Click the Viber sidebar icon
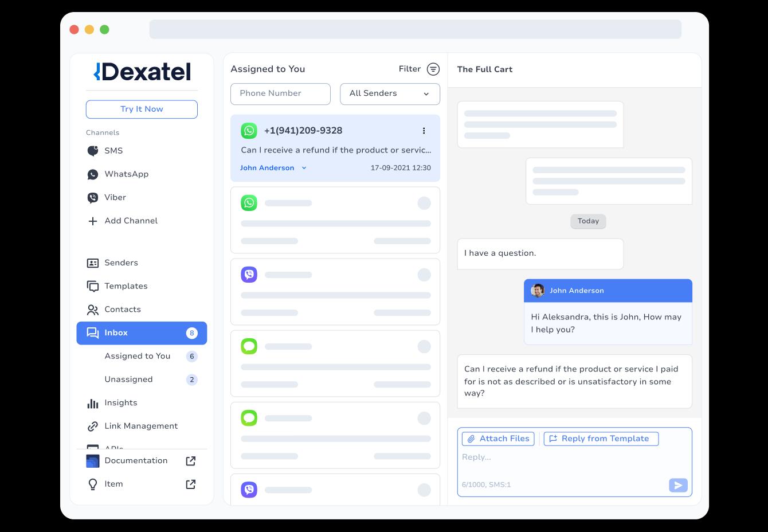 click(x=92, y=198)
